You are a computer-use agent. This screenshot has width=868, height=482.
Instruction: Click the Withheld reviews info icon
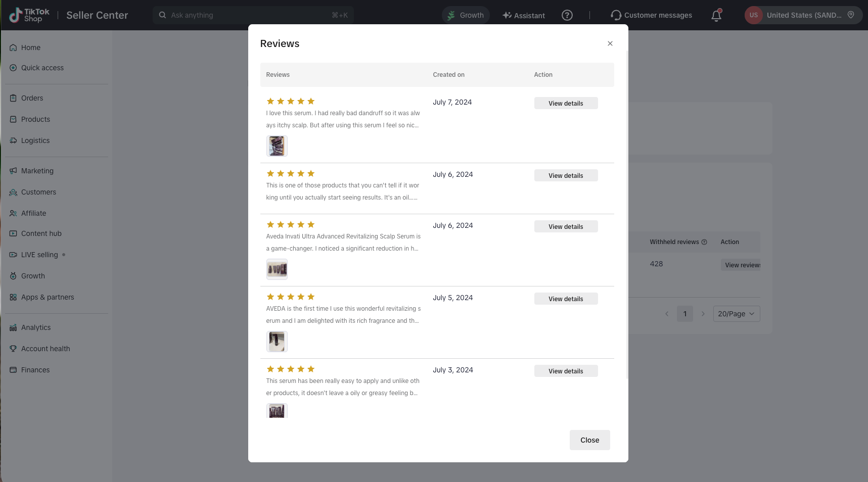pos(704,242)
